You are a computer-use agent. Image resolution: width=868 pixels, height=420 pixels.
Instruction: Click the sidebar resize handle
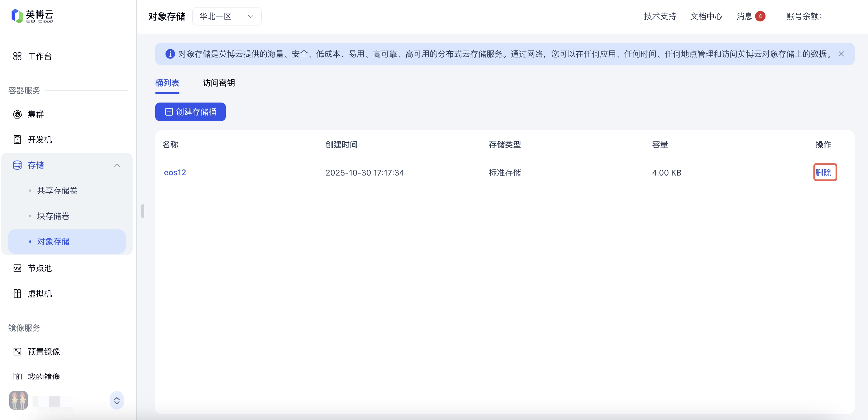tap(143, 211)
